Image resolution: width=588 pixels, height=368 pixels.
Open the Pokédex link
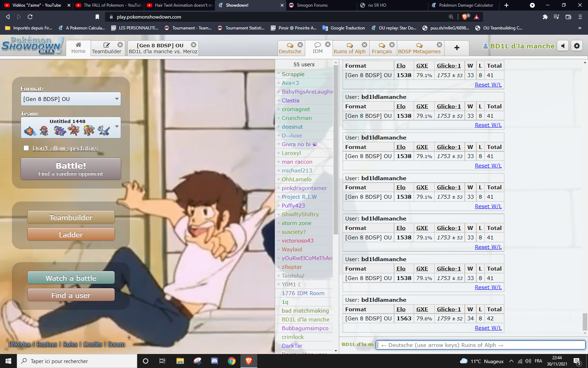click(x=20, y=344)
